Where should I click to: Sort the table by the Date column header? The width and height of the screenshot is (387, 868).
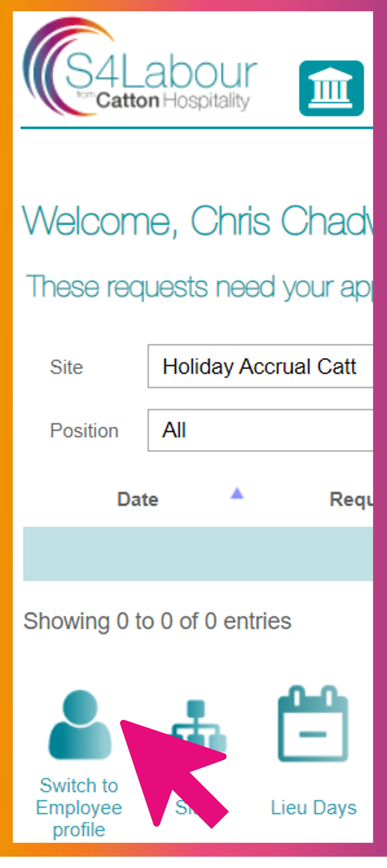click(x=138, y=499)
